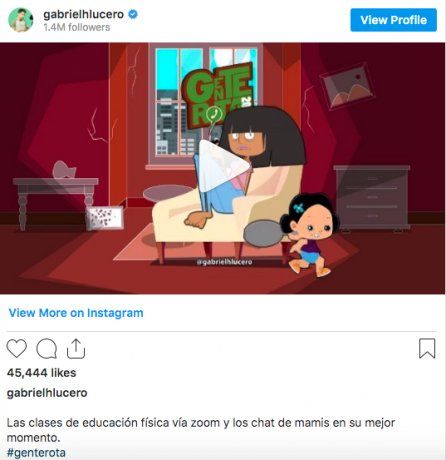Click the blue verified badge next to gabrielhlucero
Screen dimensions: 446x460
pyautogui.click(x=133, y=14)
